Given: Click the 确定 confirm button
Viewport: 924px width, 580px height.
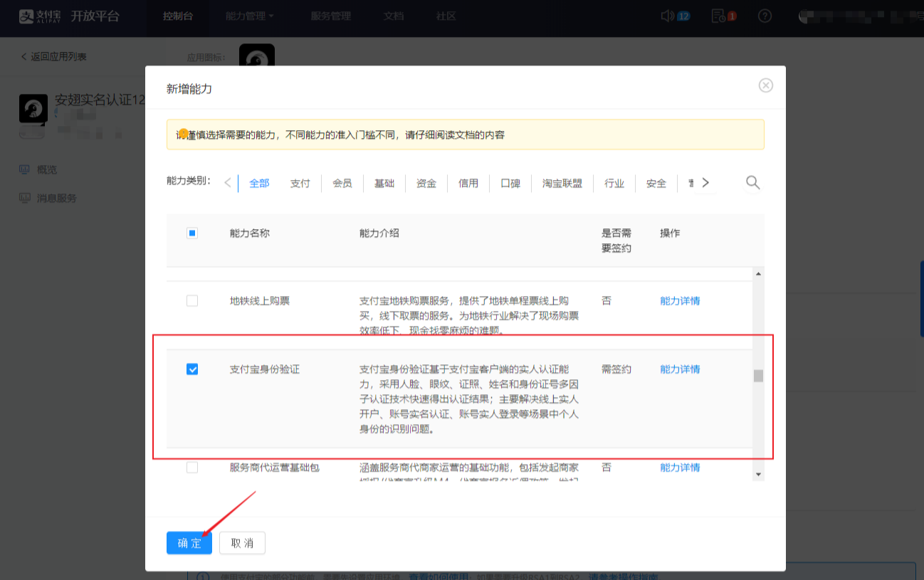Looking at the screenshot, I should (189, 543).
